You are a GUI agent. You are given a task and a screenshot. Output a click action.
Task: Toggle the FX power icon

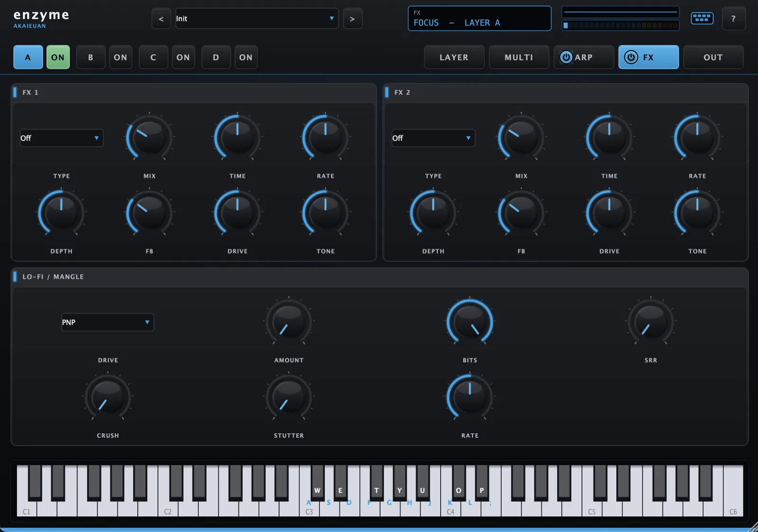[631, 57]
